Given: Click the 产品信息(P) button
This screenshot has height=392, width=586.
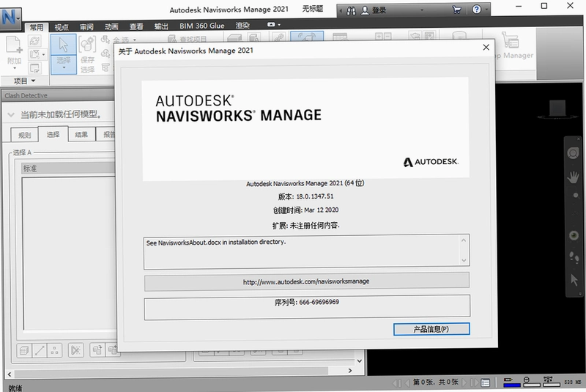Looking at the screenshot, I should [431, 329].
